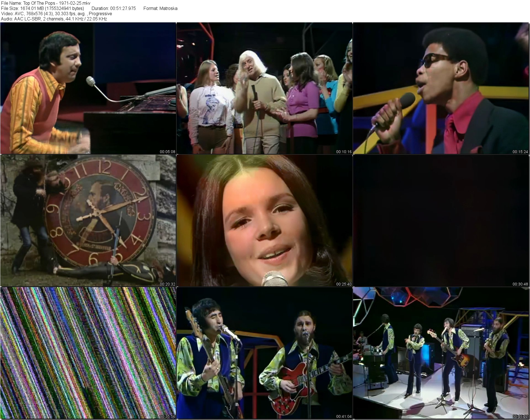Select the close-up female singer thumbnail
This screenshot has height=420, width=530.
(x=264, y=220)
